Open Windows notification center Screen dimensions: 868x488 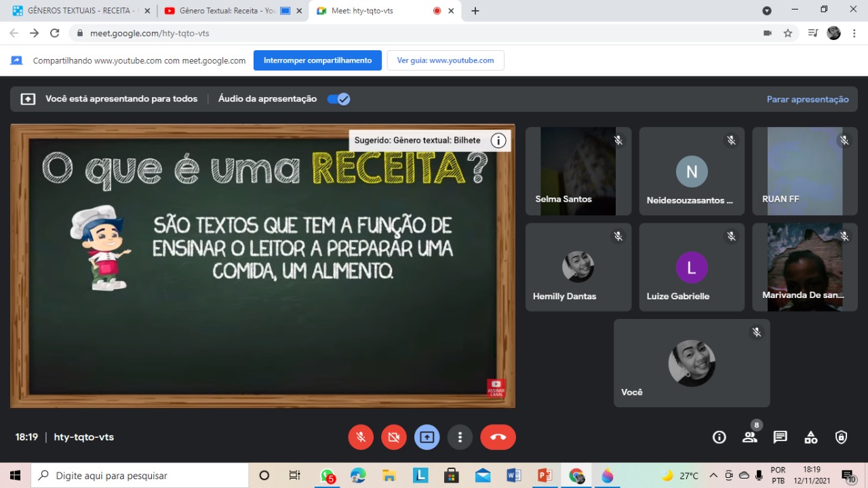point(848,475)
